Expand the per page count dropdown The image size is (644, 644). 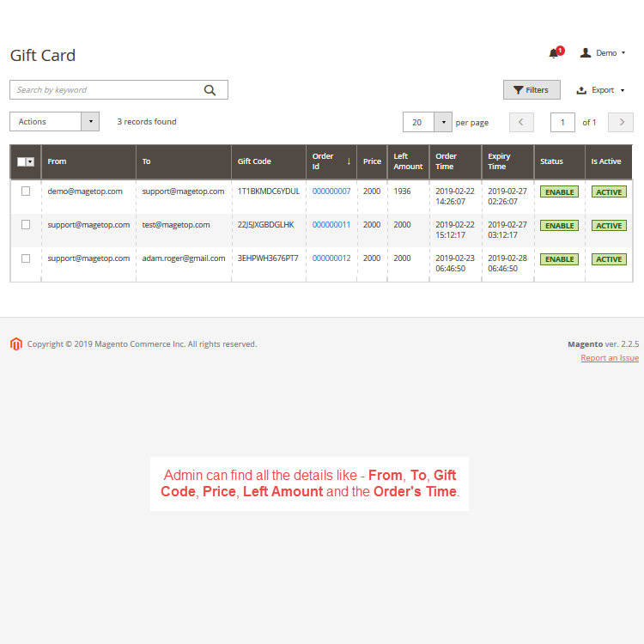coord(443,122)
